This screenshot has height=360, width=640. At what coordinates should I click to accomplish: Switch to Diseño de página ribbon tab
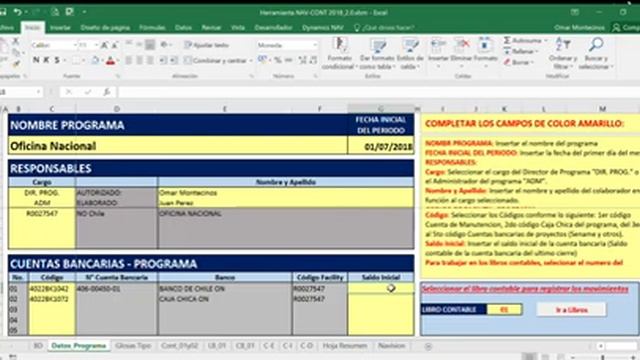[105, 27]
